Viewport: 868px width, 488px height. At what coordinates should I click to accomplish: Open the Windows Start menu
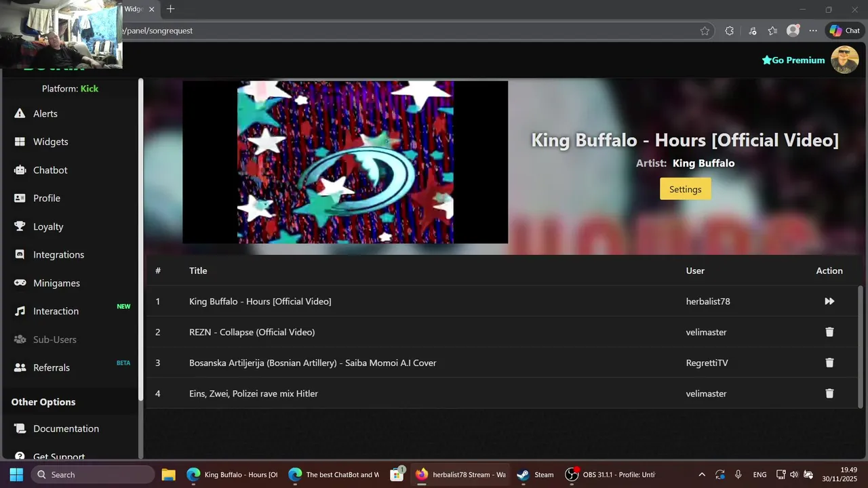16,474
